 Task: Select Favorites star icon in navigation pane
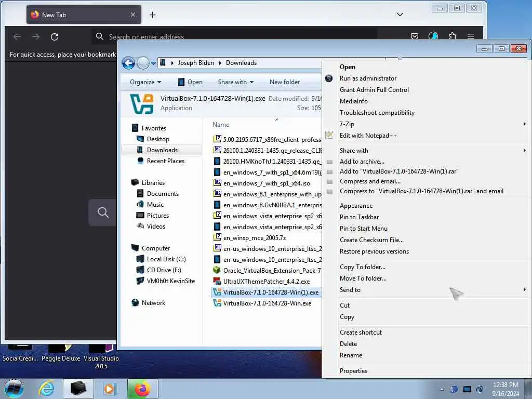[135, 128]
